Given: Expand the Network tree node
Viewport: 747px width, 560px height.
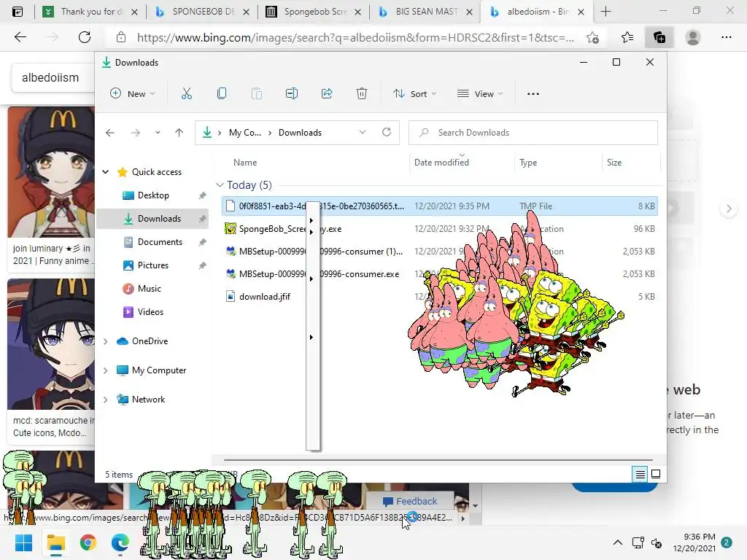Looking at the screenshot, I should click(x=106, y=400).
